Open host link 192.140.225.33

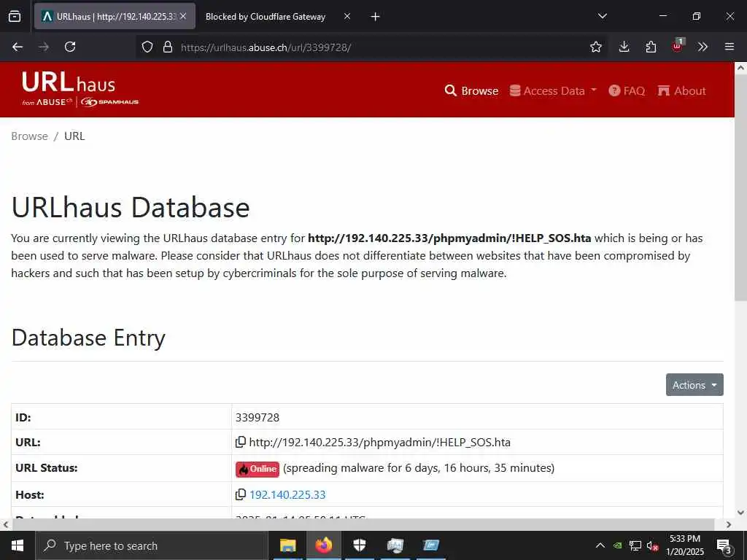click(287, 494)
